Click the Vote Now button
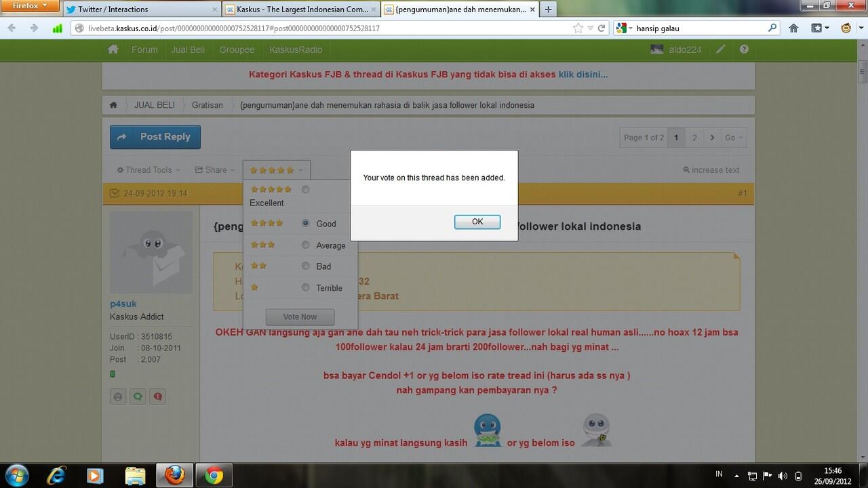Screen dimensions: 868x488 click(300, 317)
